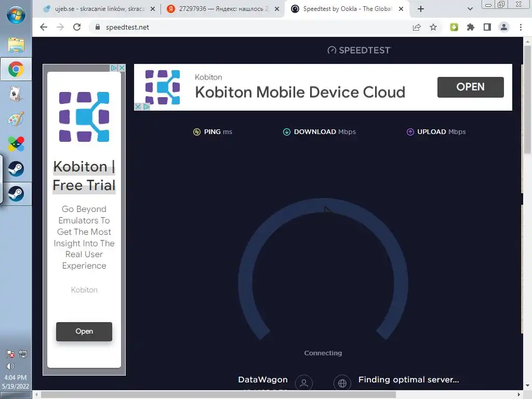This screenshot has height=399, width=532.
Task: Launch Paint from the taskbar
Action: [x=16, y=119]
